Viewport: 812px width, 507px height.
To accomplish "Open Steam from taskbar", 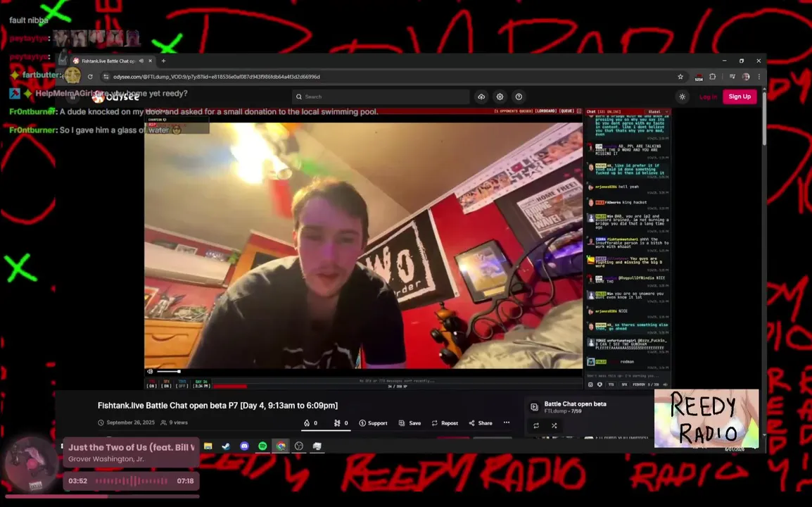I will tap(227, 446).
